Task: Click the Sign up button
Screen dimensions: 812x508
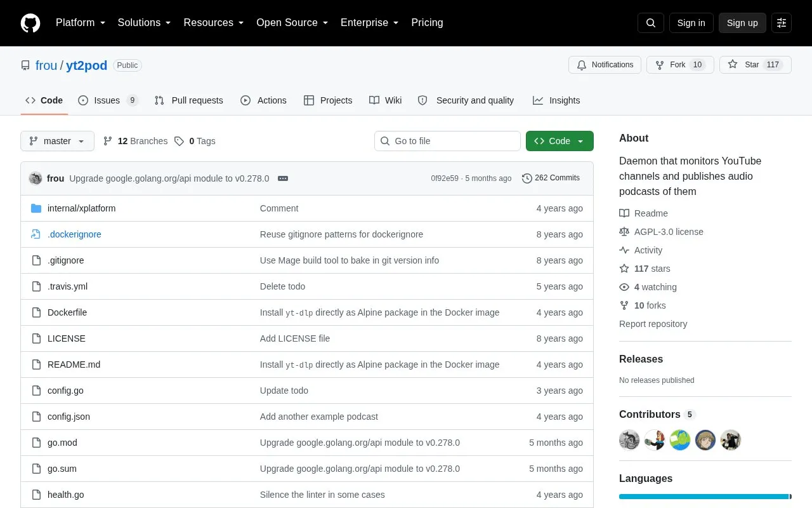Action: tap(742, 23)
